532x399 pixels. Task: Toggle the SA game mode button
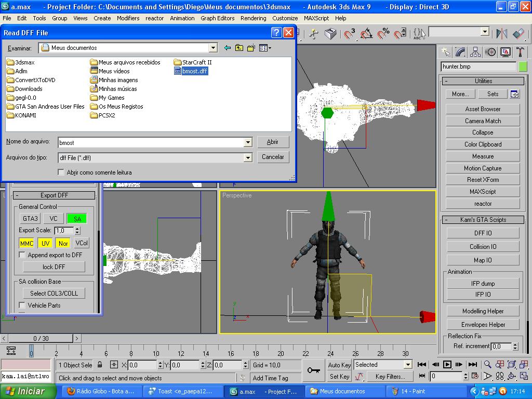coord(77,219)
